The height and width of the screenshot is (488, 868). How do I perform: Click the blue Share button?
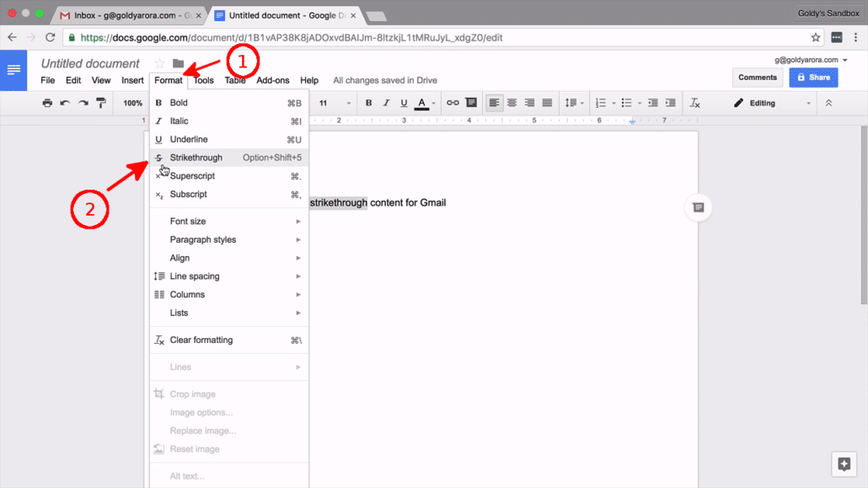[812, 77]
